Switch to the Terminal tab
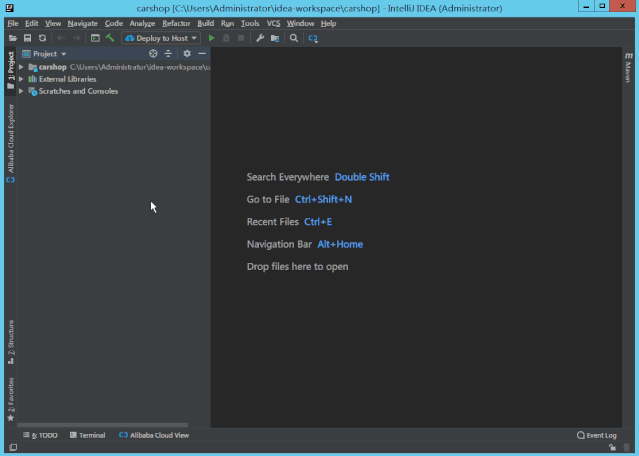639x456 pixels. [x=87, y=435]
